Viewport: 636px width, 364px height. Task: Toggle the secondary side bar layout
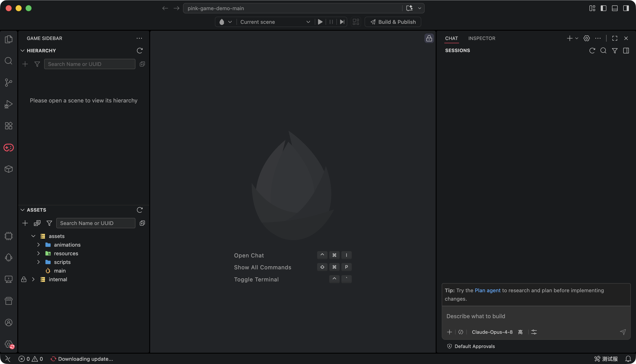(626, 8)
